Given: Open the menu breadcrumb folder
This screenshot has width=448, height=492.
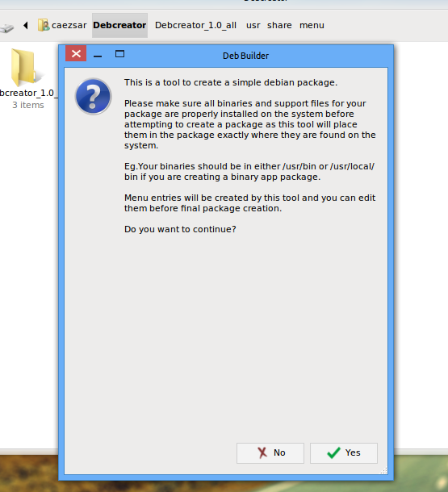Looking at the screenshot, I should pos(312,25).
